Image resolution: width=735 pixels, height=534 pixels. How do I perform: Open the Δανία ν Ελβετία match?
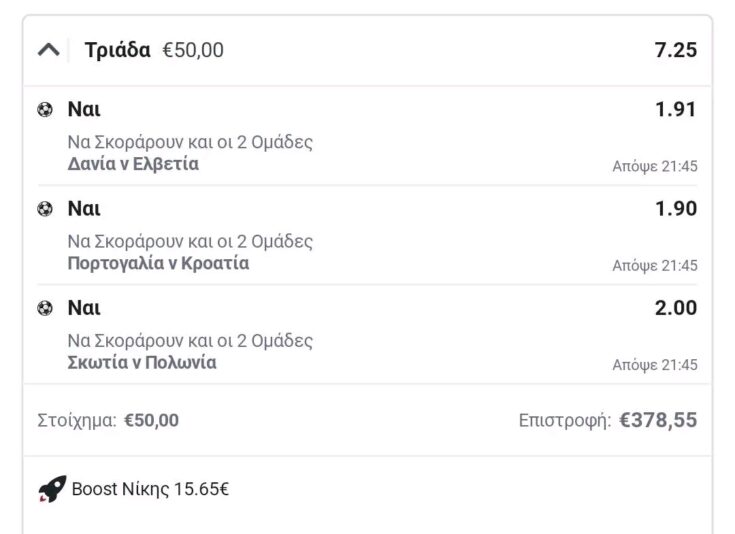pyautogui.click(x=133, y=164)
